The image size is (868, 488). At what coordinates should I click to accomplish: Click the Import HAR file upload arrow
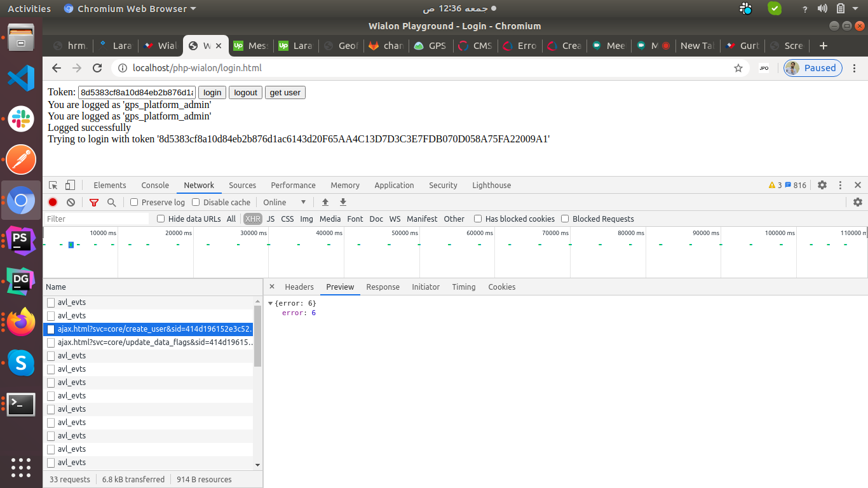pos(325,202)
